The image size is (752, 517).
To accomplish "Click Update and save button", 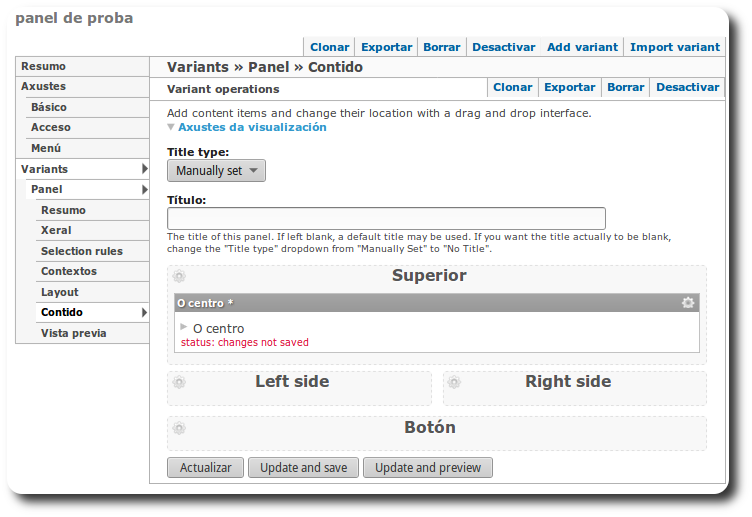I will click(x=303, y=467).
